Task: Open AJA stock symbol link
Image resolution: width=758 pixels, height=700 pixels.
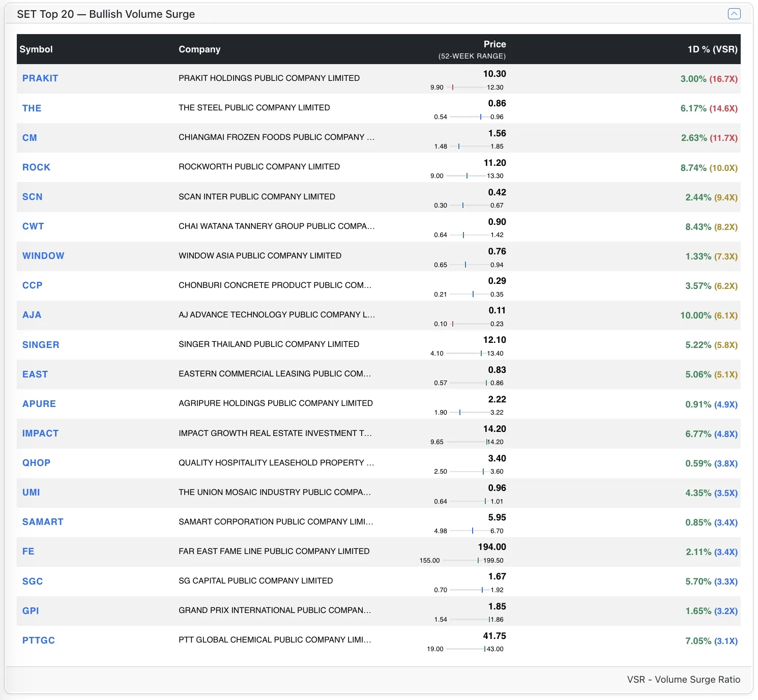Action: 32,314
